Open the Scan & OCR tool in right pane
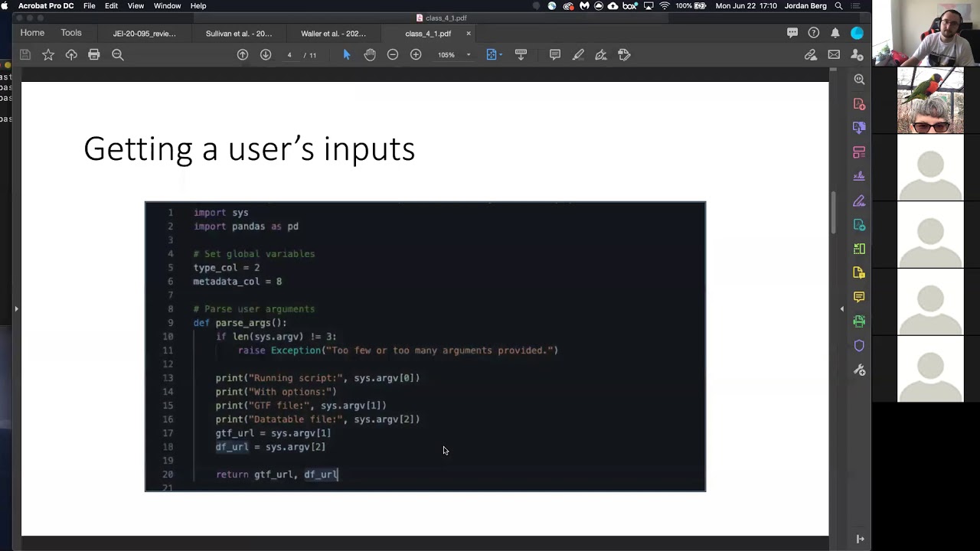Viewport: 980px width, 551px height. click(859, 321)
